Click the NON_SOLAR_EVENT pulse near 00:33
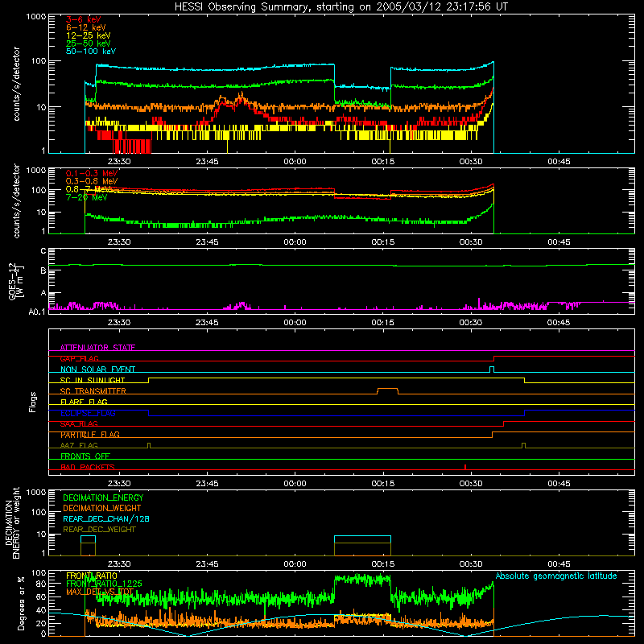This screenshot has height=644, width=644. pos(492,369)
